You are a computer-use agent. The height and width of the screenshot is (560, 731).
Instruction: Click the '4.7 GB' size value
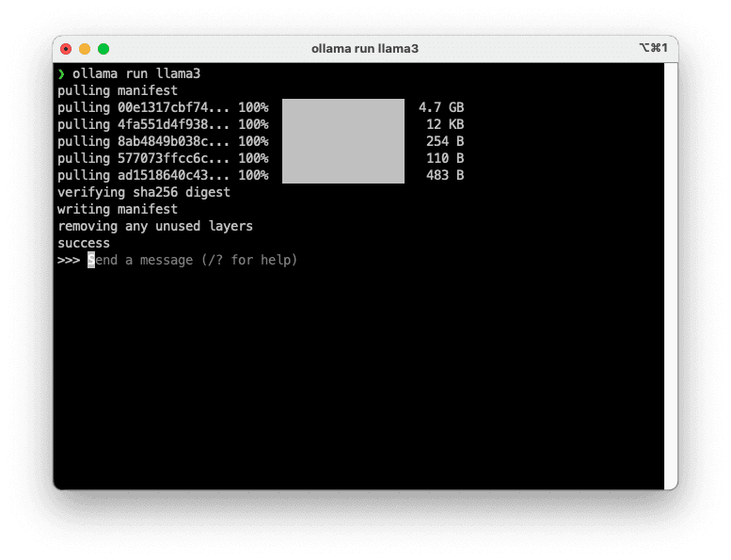[x=441, y=107]
